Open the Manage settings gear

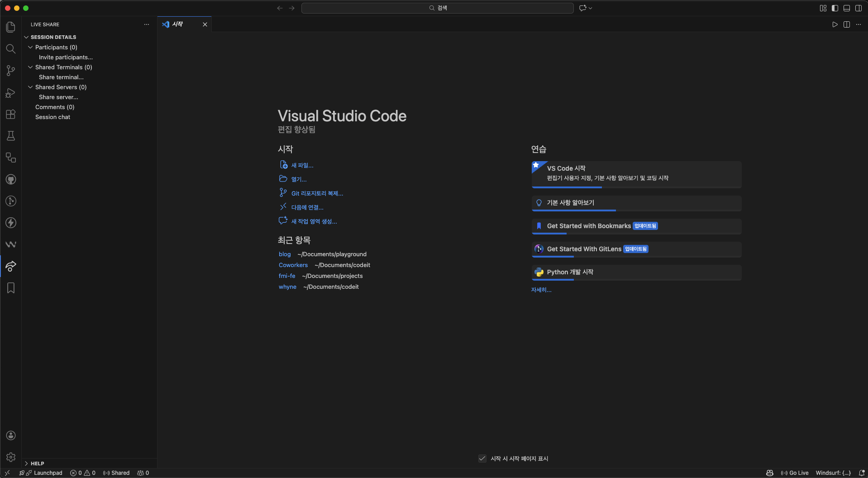(11, 457)
